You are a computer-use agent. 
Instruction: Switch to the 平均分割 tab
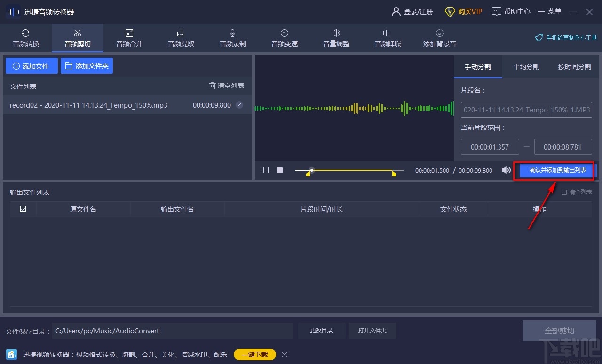pos(526,67)
